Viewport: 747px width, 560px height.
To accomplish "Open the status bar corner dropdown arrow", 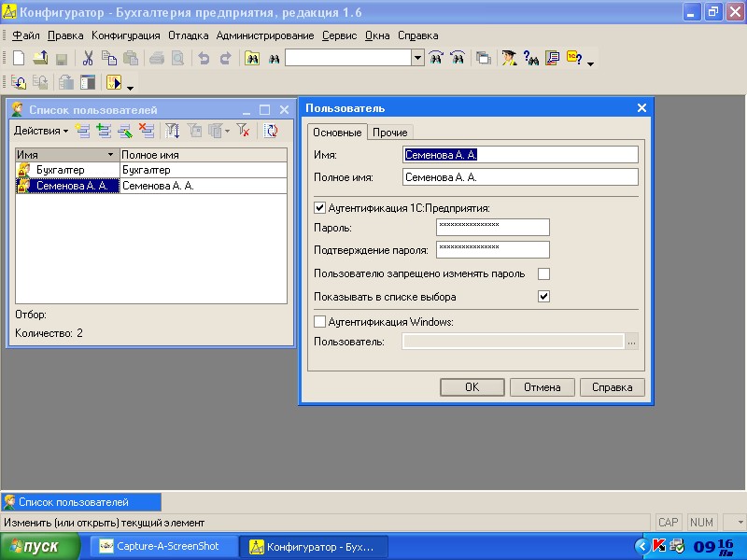I will point(740,523).
